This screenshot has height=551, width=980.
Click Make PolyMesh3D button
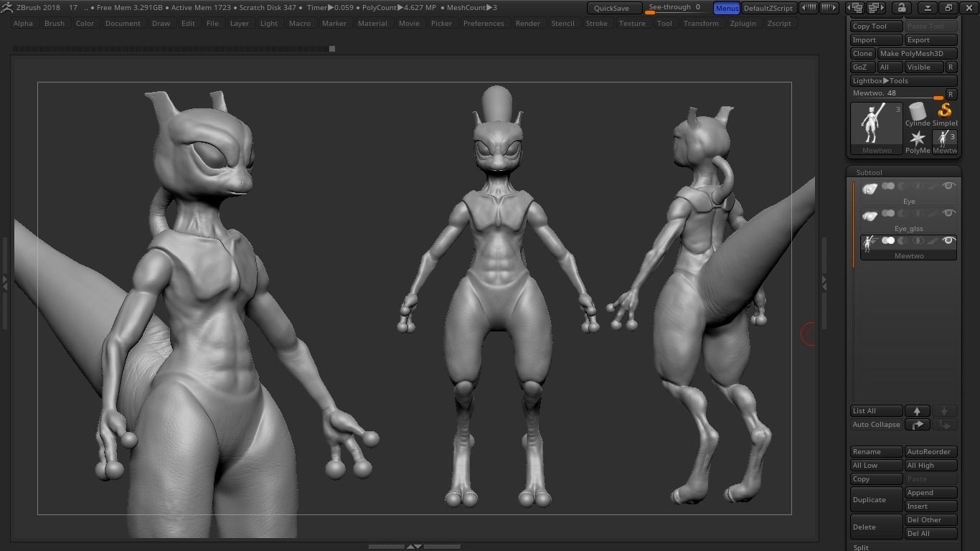coord(918,54)
